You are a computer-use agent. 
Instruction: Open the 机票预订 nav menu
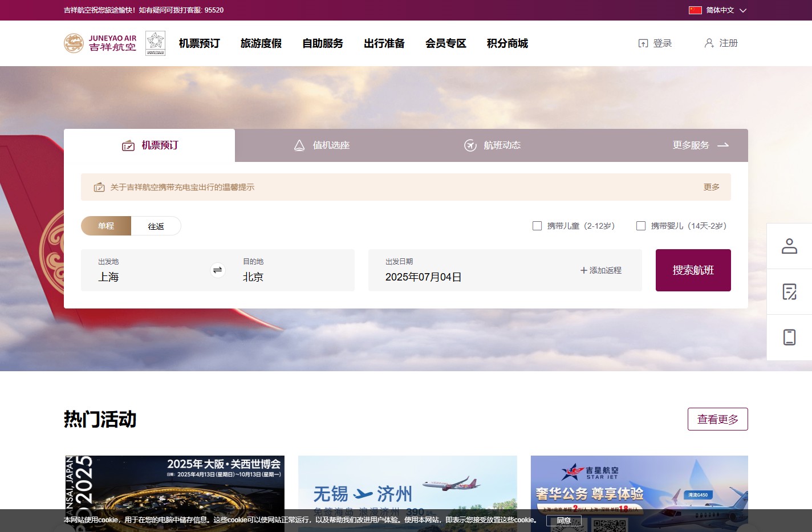[200, 43]
